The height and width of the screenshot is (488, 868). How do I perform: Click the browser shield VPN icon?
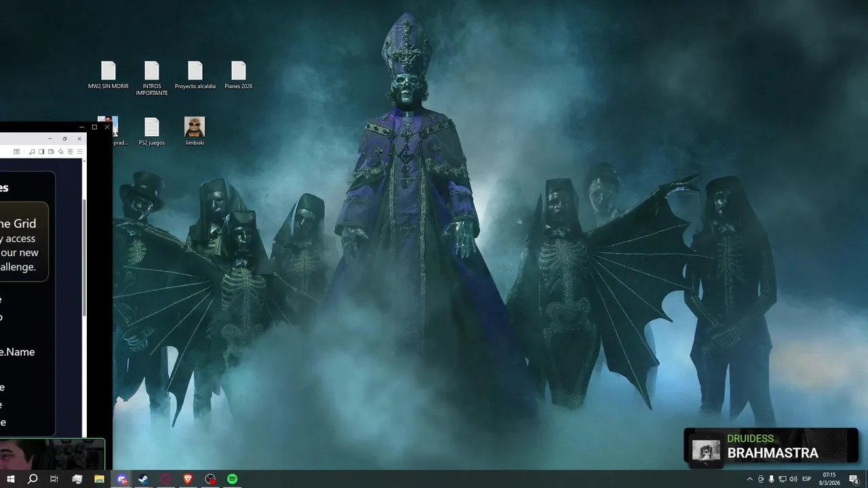[x=70, y=152]
